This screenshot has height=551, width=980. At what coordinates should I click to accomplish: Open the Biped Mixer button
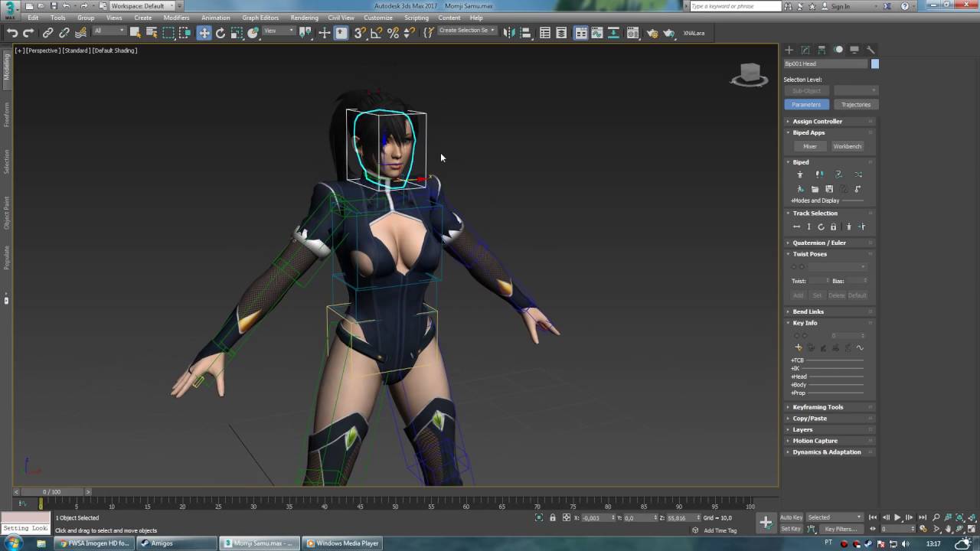click(x=810, y=146)
